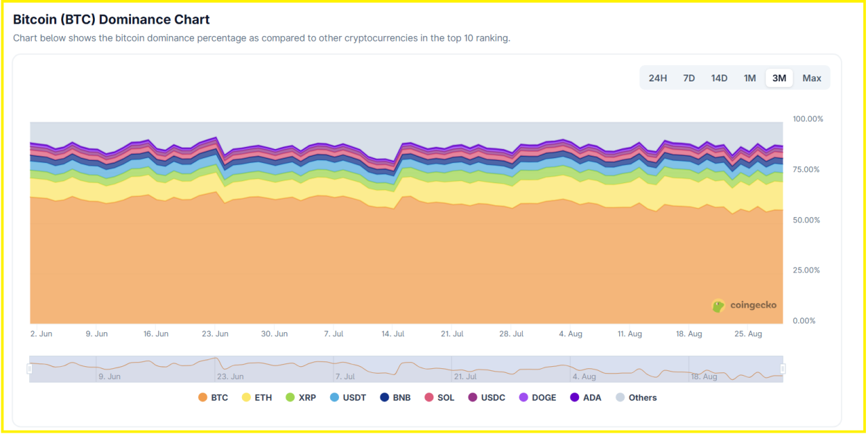Viewport: 868px width, 434px height.
Task: Select the 3M range tab
Action: pyautogui.click(x=779, y=78)
